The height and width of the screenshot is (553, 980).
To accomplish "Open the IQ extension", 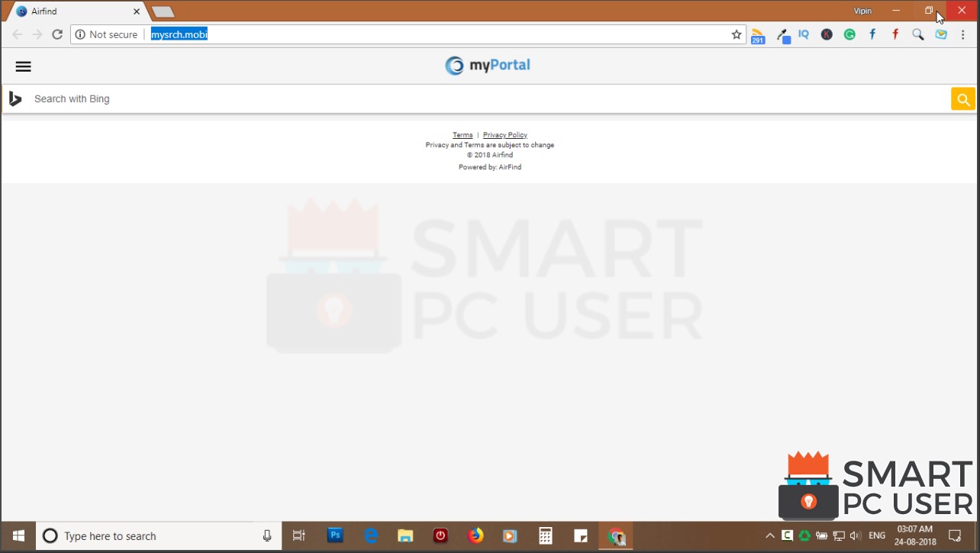I will point(804,34).
